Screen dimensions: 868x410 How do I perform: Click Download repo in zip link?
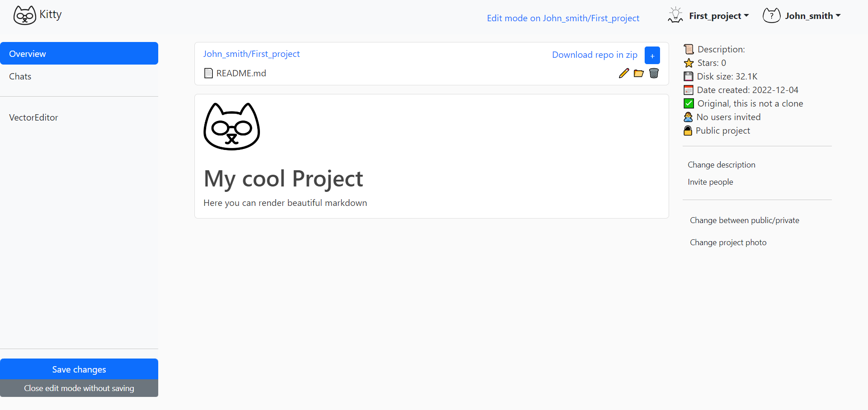(x=594, y=55)
